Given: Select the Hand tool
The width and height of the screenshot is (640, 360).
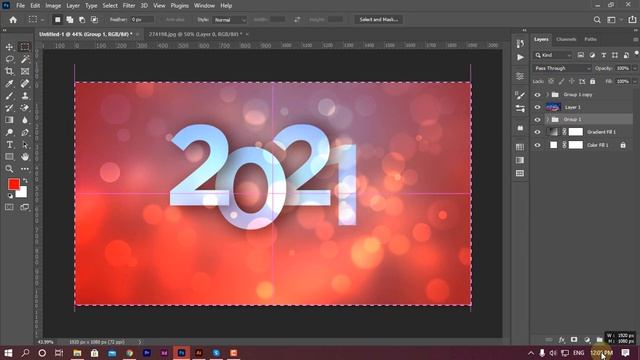Looking at the screenshot, I should (24, 157).
